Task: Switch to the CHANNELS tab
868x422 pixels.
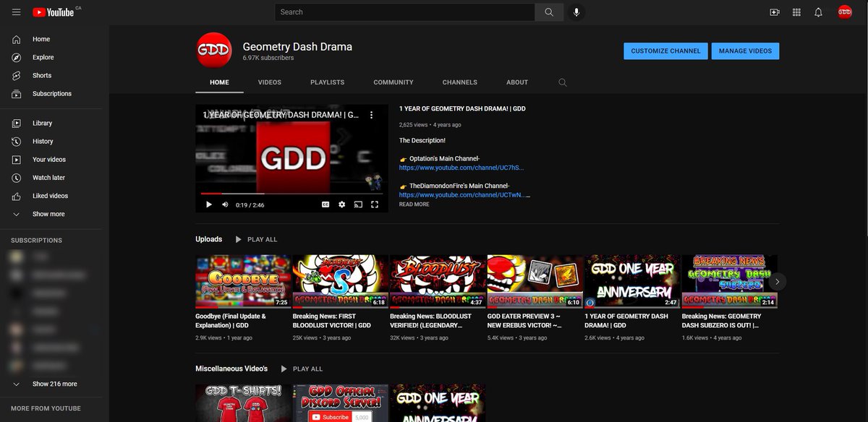Action: 460,82
